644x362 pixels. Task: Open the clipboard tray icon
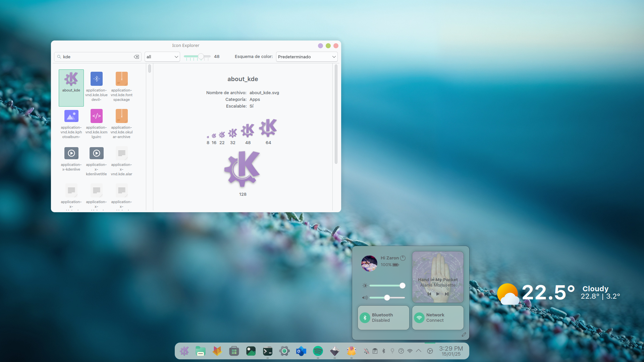pyautogui.click(x=375, y=351)
